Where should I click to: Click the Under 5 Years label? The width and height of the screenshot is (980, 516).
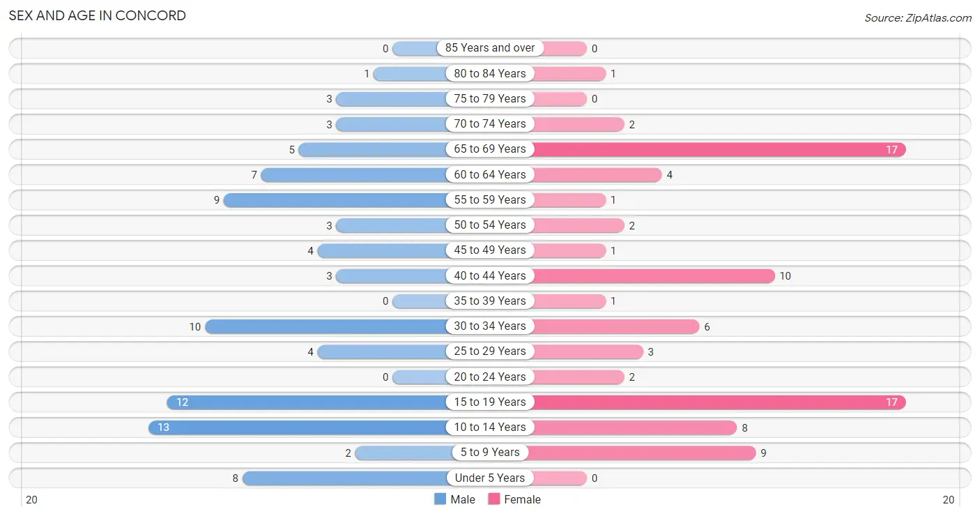click(x=490, y=478)
